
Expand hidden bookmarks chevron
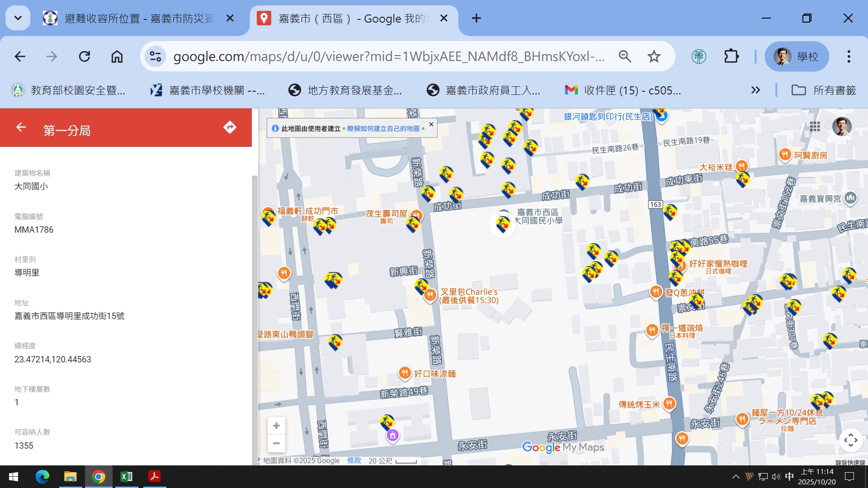(x=755, y=90)
